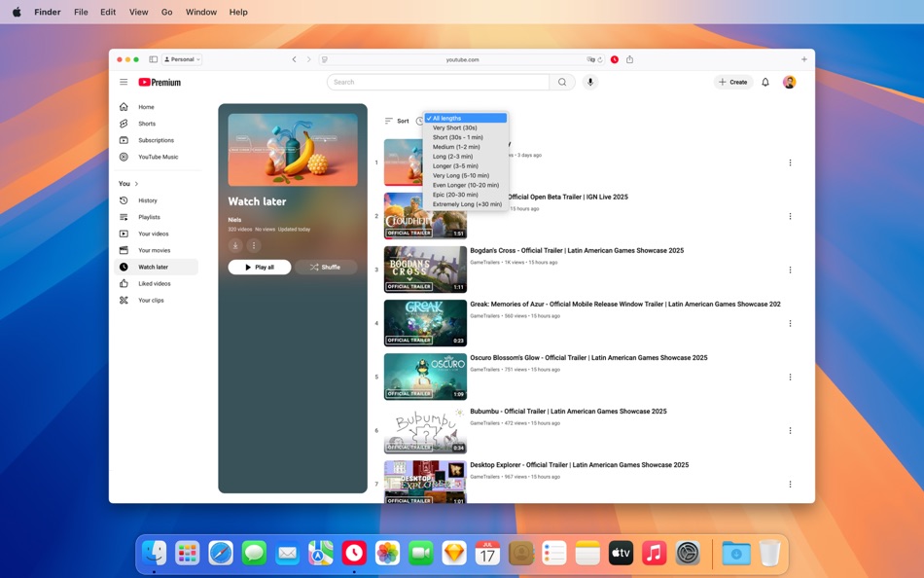Choose Epic (20-30 min) length
This screenshot has width=924, height=578.
[466, 194]
